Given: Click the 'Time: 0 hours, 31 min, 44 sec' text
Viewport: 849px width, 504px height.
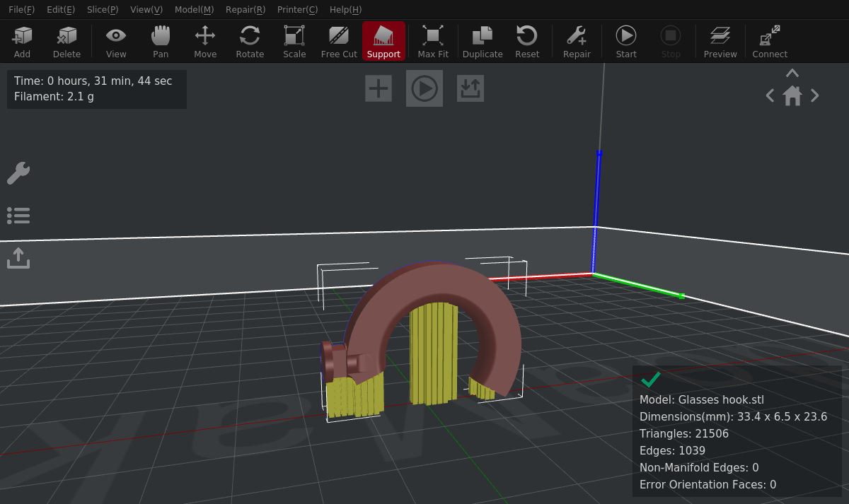Looking at the screenshot, I should click(x=93, y=81).
